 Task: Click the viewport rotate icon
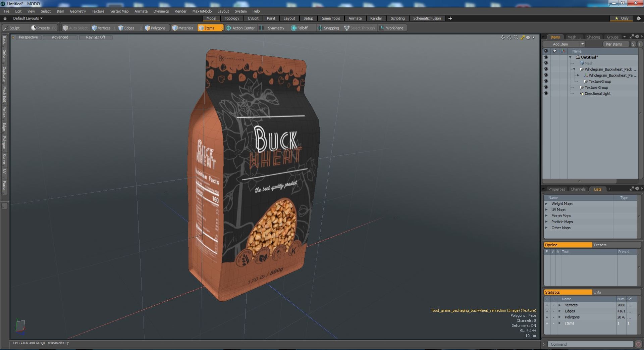509,37
